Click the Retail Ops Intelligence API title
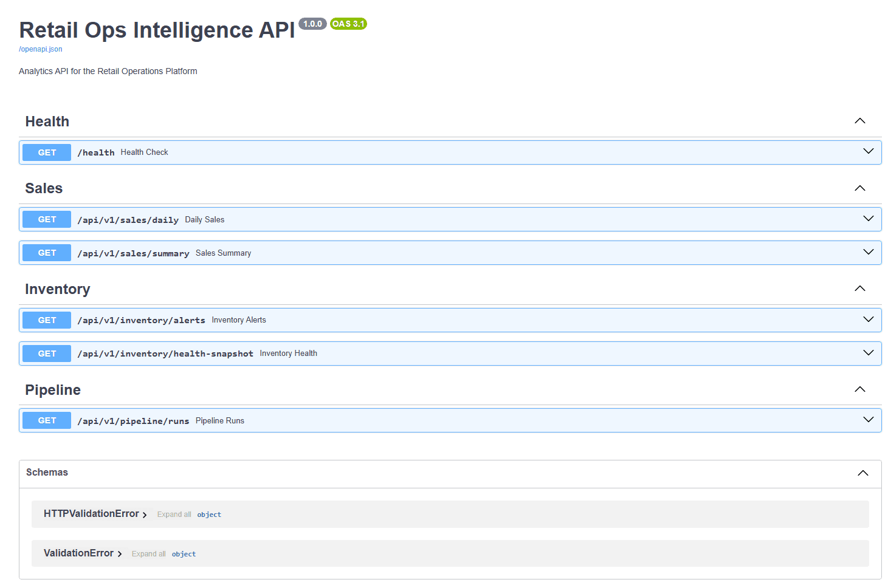Image resolution: width=888 pixels, height=588 pixels. (157, 30)
